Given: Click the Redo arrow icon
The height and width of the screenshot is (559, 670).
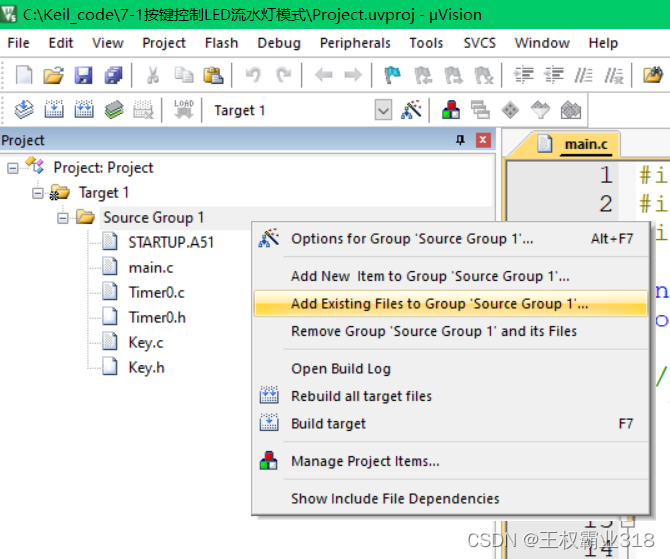Looking at the screenshot, I should tap(283, 75).
